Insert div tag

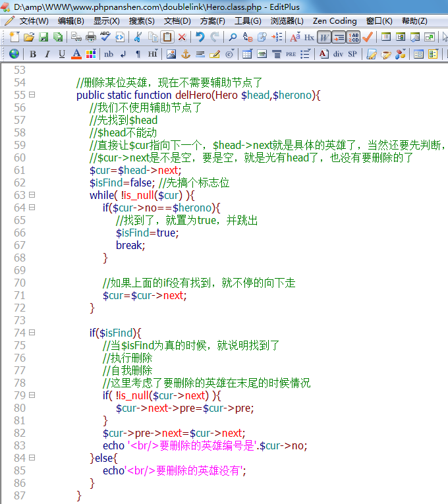coord(338,54)
